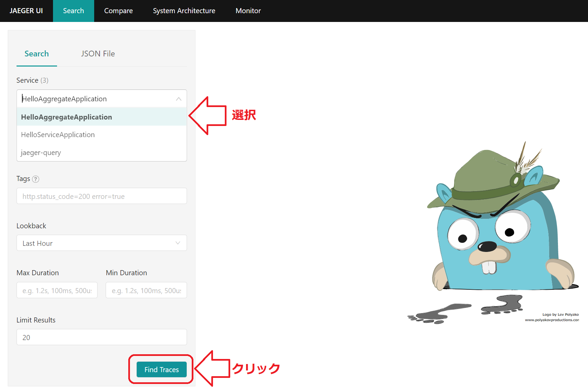Click the Min Duration field
588x387 pixels.
pos(146,290)
